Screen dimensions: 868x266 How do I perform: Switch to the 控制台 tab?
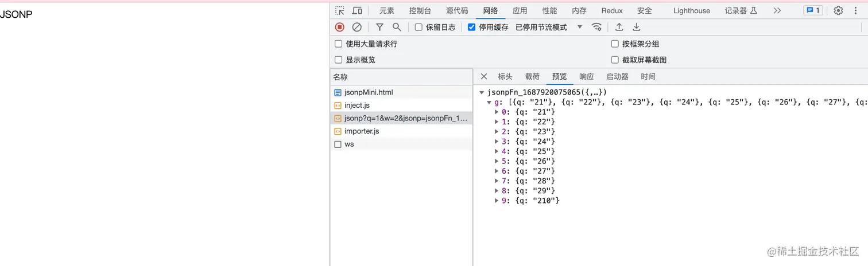coord(420,10)
